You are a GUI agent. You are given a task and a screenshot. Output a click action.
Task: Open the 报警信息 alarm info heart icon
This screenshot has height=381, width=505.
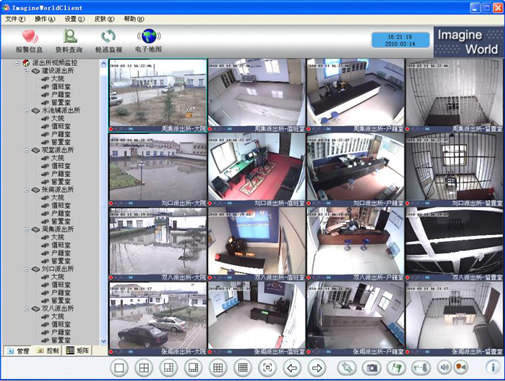pyautogui.click(x=30, y=37)
